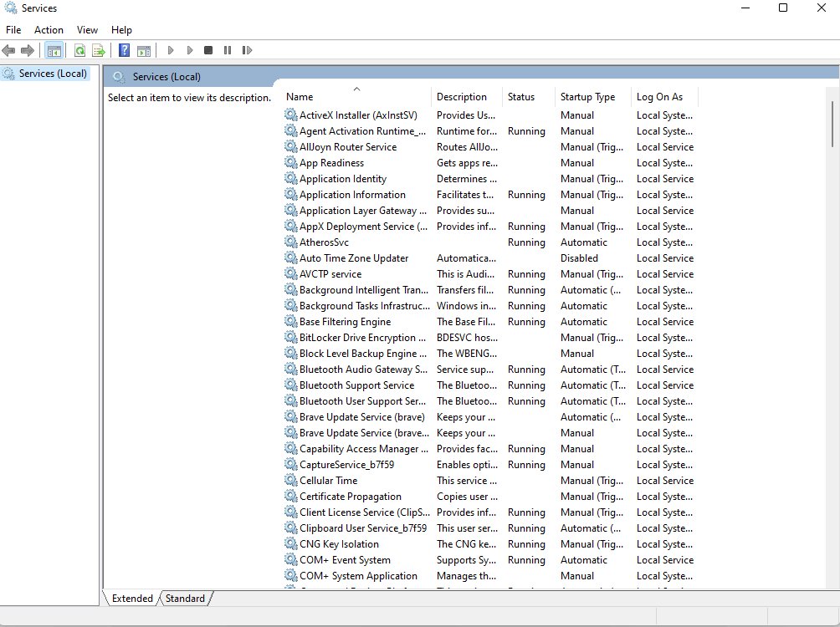Switch to the Extended tab
The width and height of the screenshot is (840, 627).
coord(132,599)
